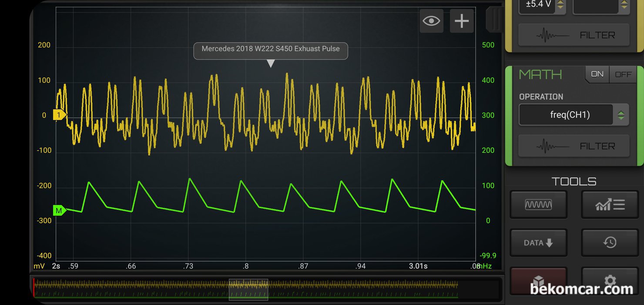Viewport: 644px width, 305px height.
Task: Change the ±5.4 V range selector
Action: pyautogui.click(x=542, y=6)
